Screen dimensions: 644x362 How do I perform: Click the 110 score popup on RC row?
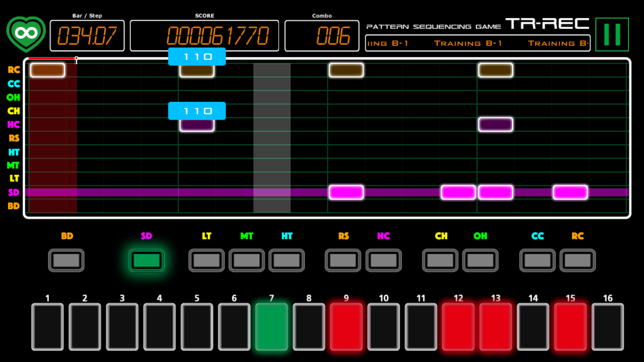pyautogui.click(x=197, y=56)
